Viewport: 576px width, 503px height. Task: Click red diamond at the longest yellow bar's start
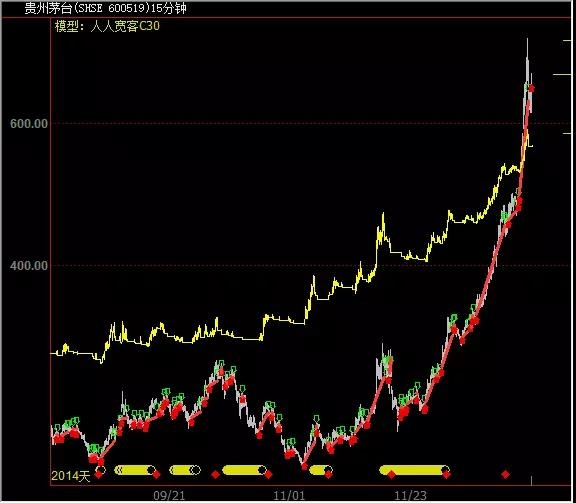coord(391,475)
